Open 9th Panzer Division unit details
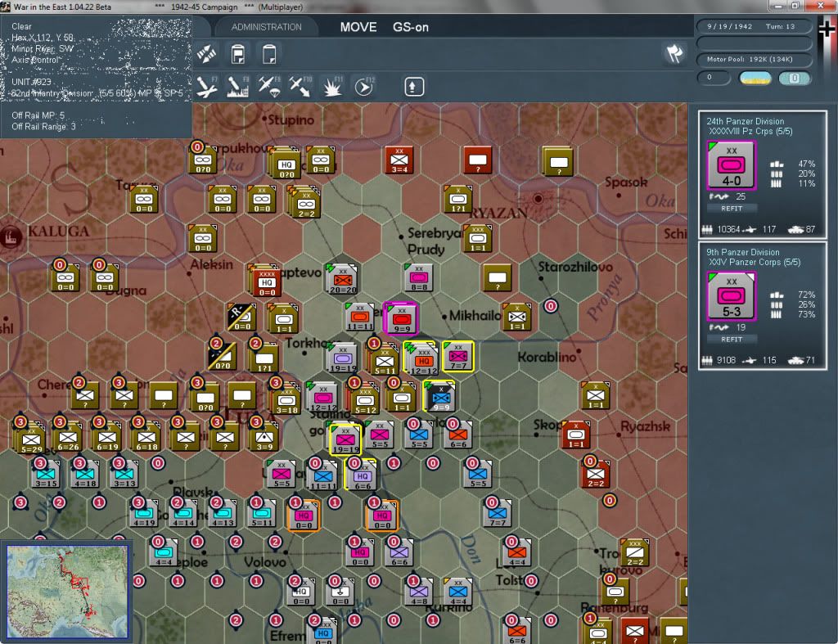This screenshot has width=838, height=644. coord(743,252)
